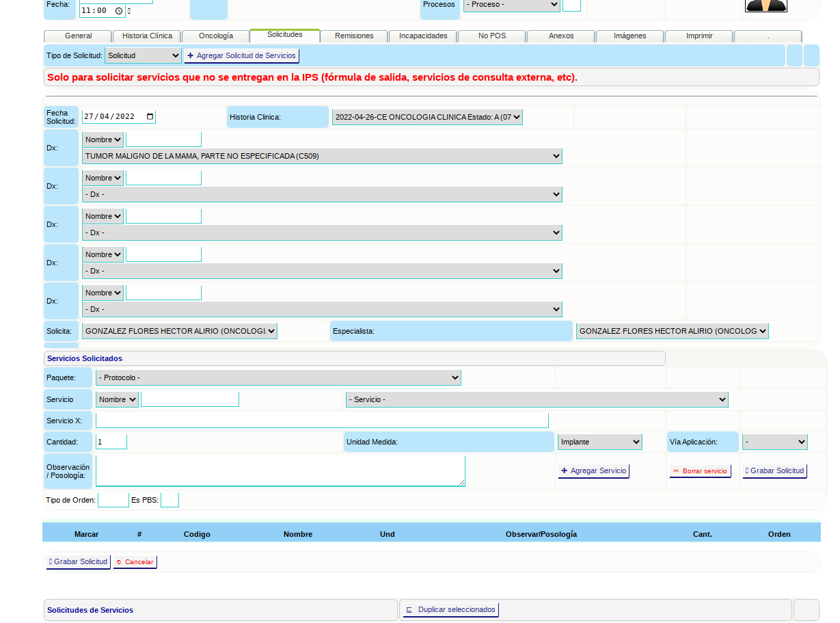Open the Paquete Protocolo dropdown
The width and height of the screenshot is (840, 623).
[x=278, y=378]
